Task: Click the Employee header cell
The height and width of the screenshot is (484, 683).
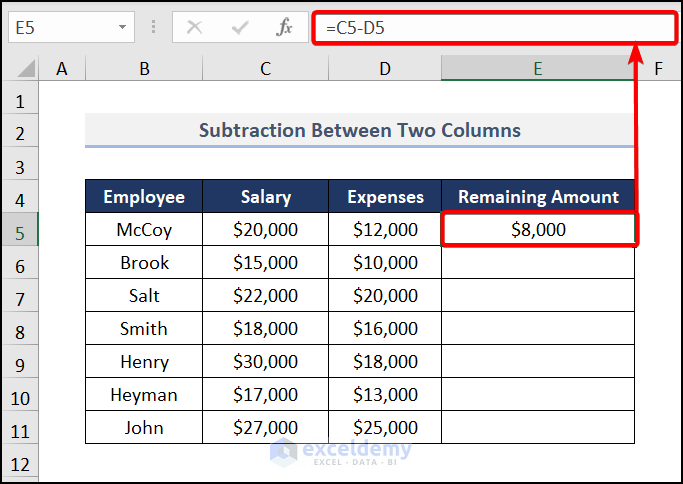Action: 144,197
